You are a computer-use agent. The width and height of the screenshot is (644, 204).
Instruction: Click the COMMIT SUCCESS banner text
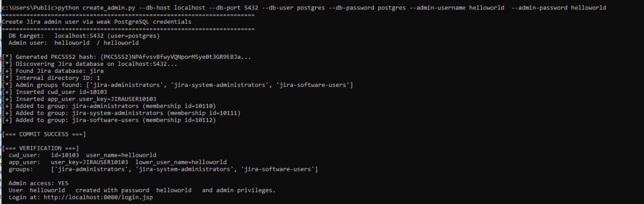pyautogui.click(x=44, y=134)
